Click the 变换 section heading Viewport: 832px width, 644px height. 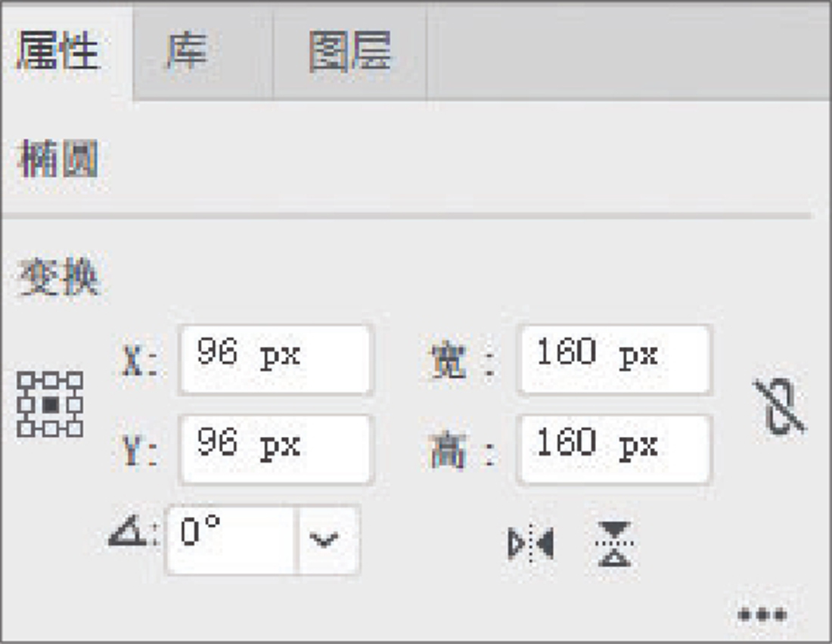pos(57,278)
